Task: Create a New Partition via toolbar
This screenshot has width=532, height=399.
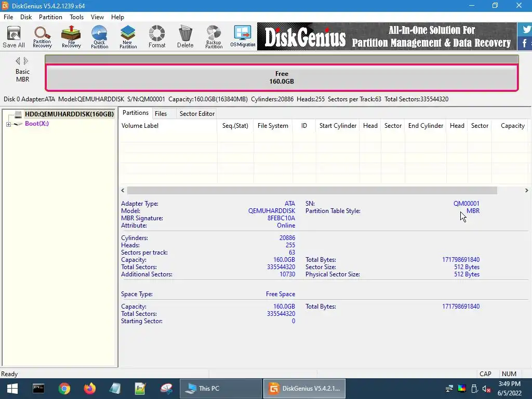Action: [x=128, y=37]
